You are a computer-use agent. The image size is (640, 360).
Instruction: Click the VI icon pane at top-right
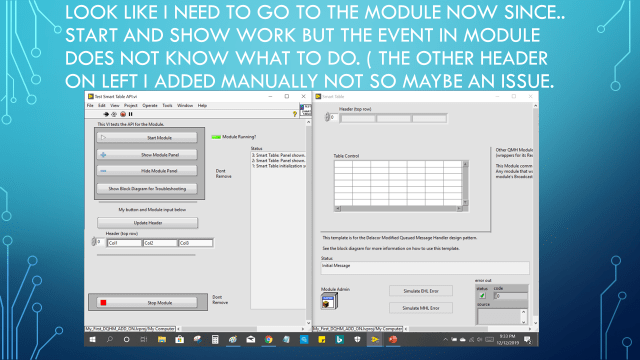tap(305, 110)
